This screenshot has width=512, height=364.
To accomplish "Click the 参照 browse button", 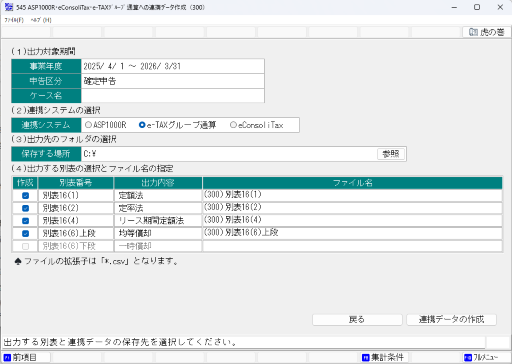I will (391, 154).
